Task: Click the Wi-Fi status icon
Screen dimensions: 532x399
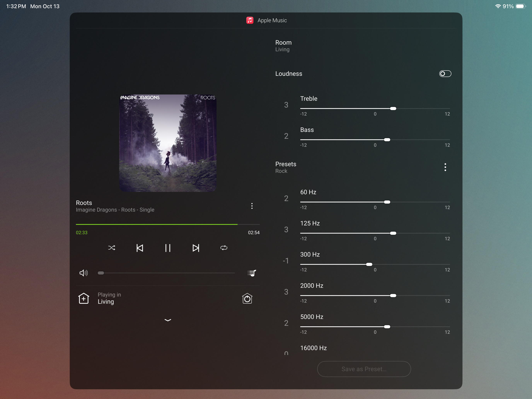Action: coord(498,6)
